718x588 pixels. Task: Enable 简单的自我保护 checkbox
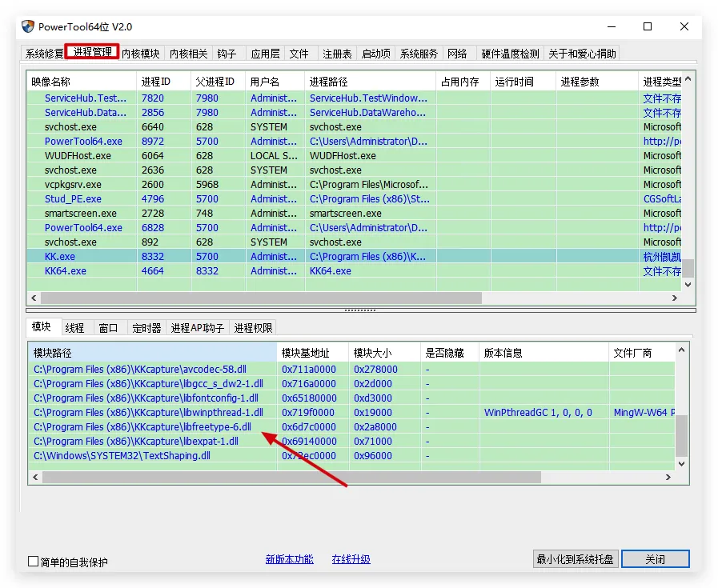[34, 562]
